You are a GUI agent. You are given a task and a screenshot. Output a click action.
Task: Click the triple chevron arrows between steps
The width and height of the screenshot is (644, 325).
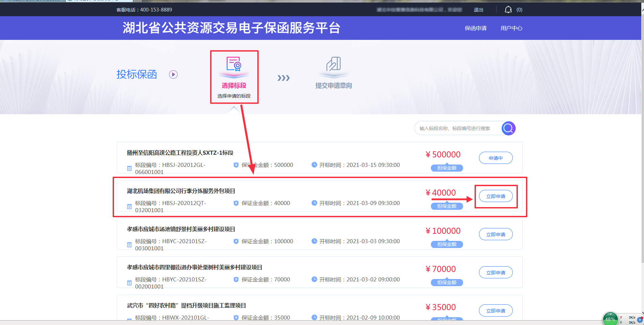coord(283,78)
